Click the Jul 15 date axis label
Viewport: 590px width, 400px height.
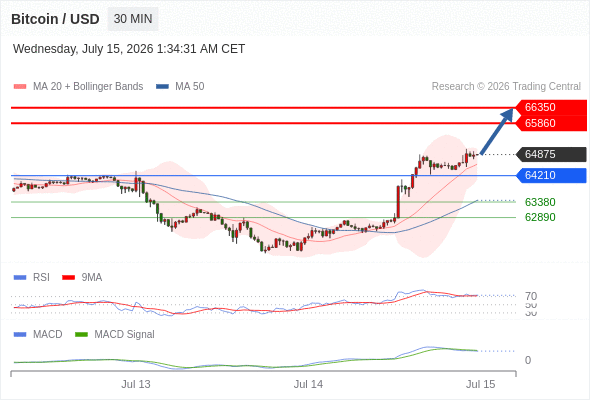(481, 385)
